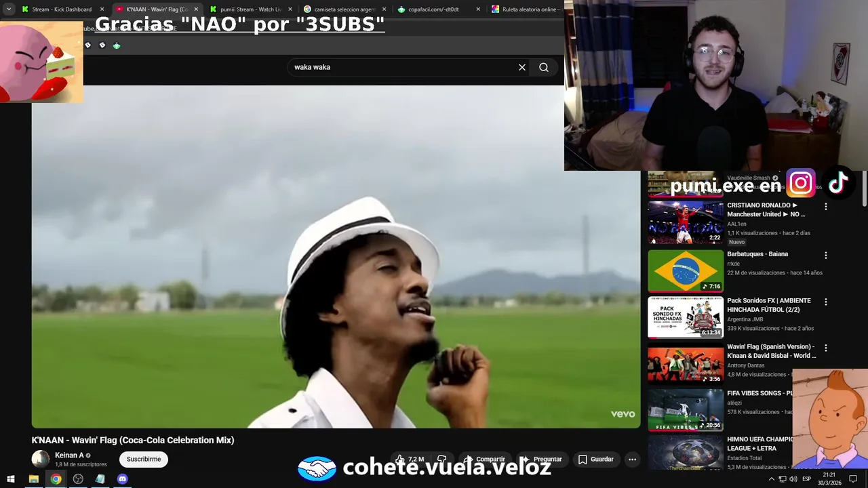Open options menu for Wavin' Flag Spanish Version
This screenshot has height=488, width=868.
pos(826,348)
